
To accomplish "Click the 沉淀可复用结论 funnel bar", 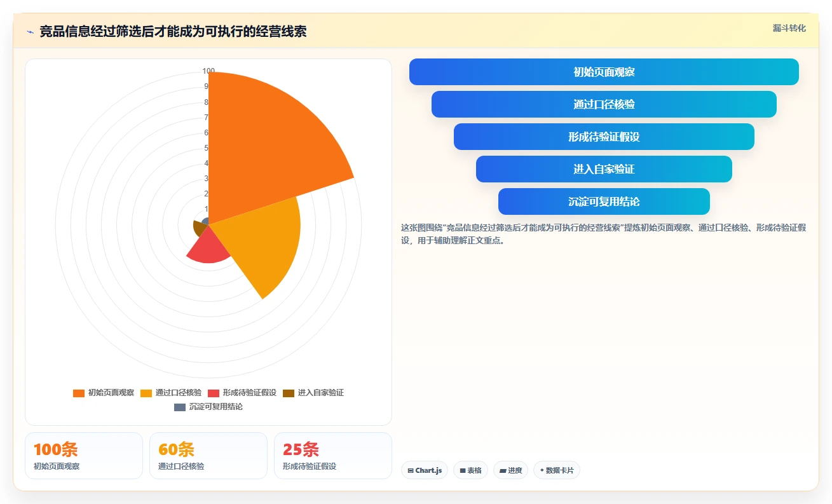I will pyautogui.click(x=604, y=201).
